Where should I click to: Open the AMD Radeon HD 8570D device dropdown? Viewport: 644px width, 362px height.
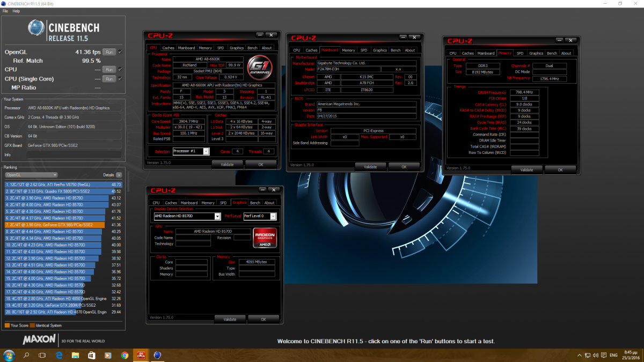tap(187, 216)
